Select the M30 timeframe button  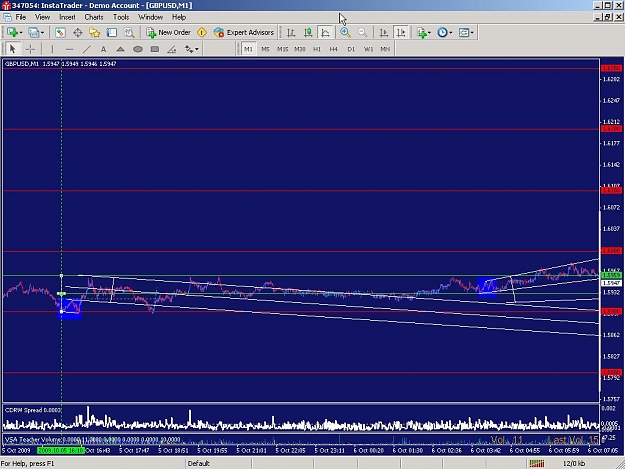(x=300, y=49)
